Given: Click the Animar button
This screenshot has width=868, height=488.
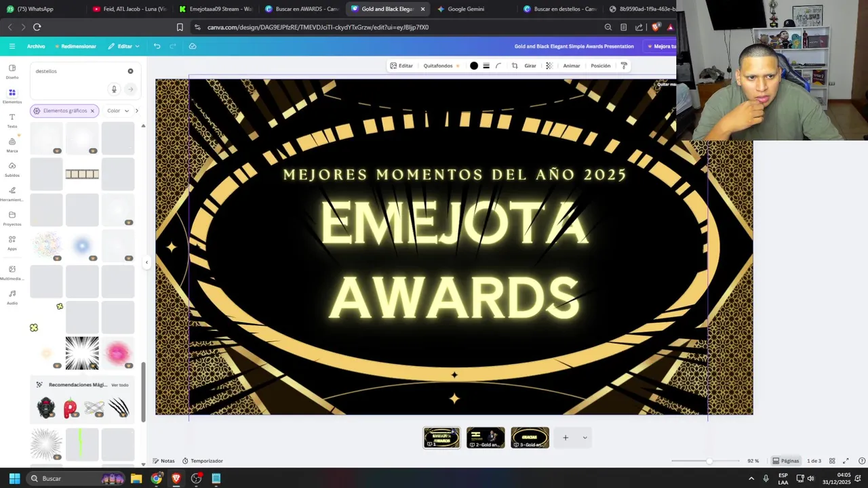Looking at the screenshot, I should [x=572, y=66].
